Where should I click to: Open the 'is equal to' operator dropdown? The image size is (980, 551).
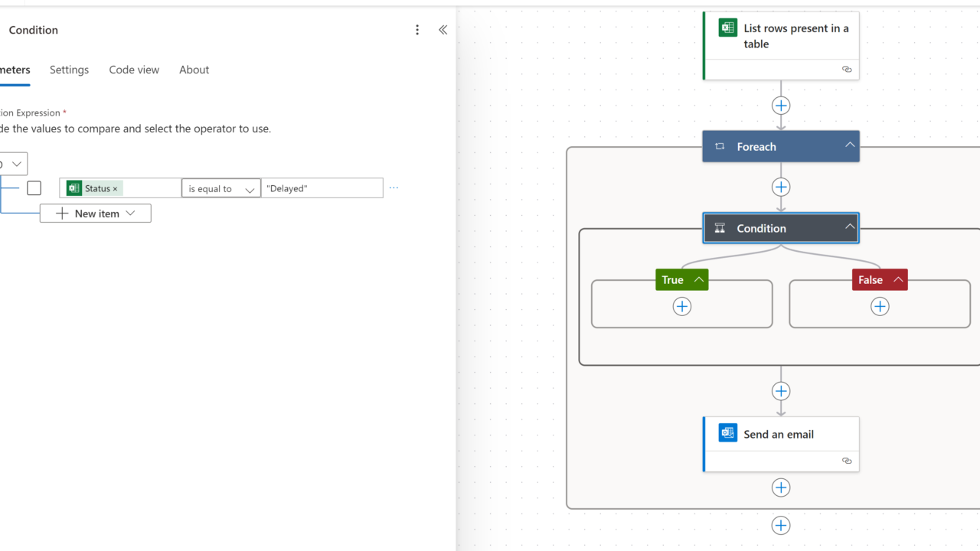coord(221,188)
